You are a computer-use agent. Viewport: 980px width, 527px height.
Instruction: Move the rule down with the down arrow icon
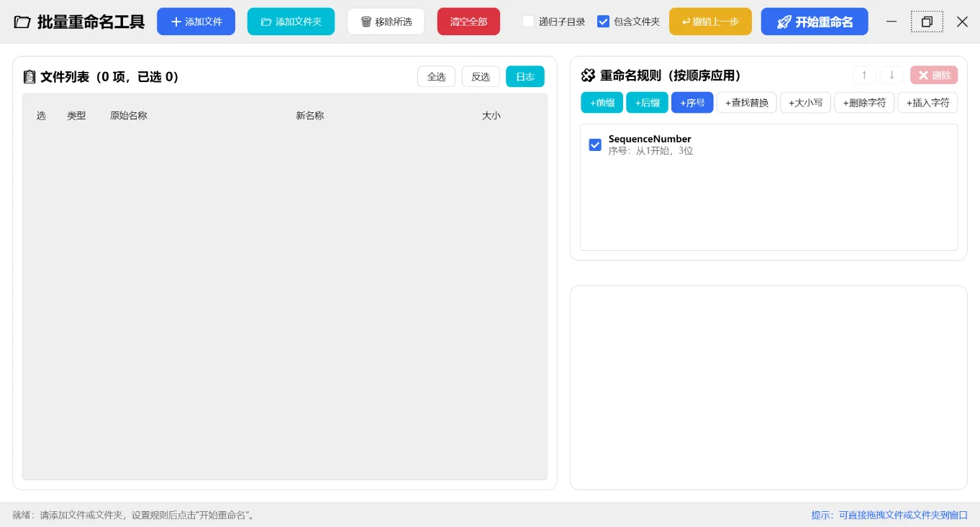click(891, 75)
